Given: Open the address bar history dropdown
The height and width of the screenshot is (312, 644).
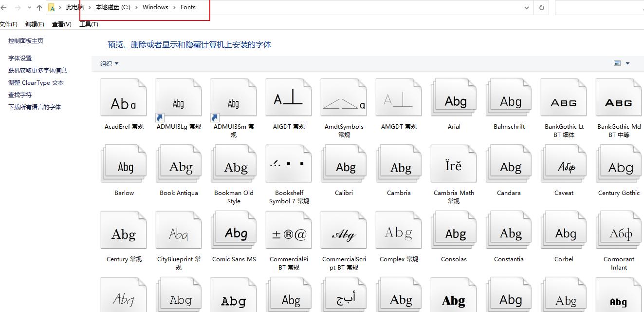Looking at the screenshot, I should point(526,7).
